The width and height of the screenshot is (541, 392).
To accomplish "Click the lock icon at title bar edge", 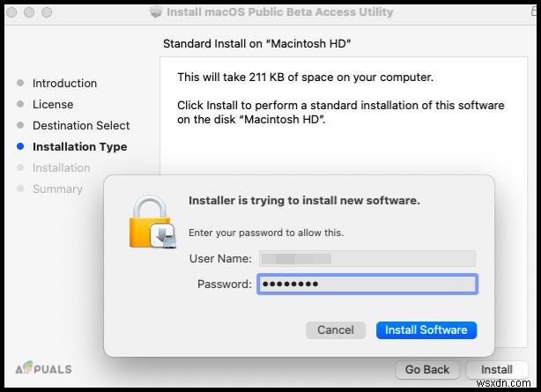I will pos(534,11).
